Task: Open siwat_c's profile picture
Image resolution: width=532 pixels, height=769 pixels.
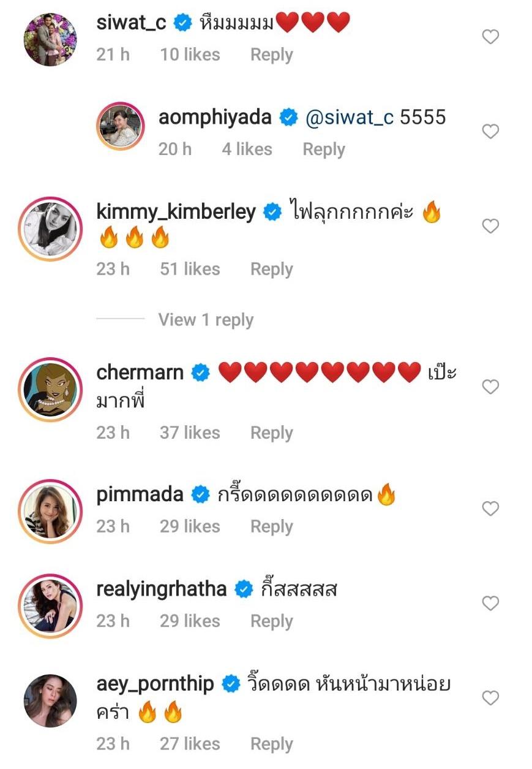Action: coord(50,39)
